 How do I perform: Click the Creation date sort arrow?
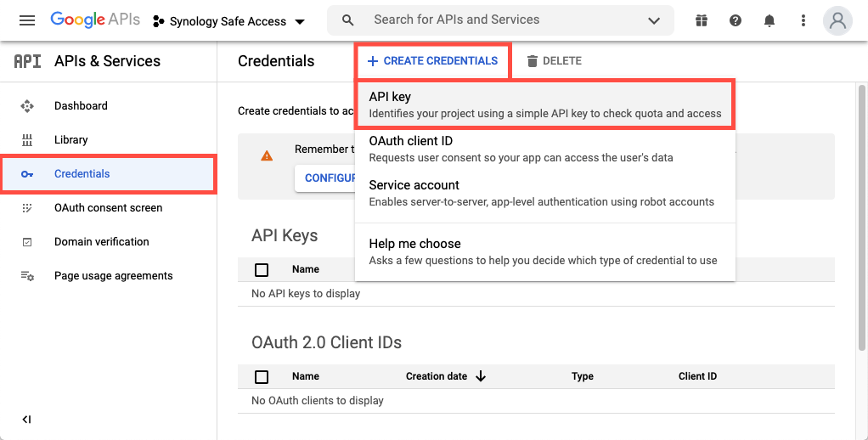point(481,376)
